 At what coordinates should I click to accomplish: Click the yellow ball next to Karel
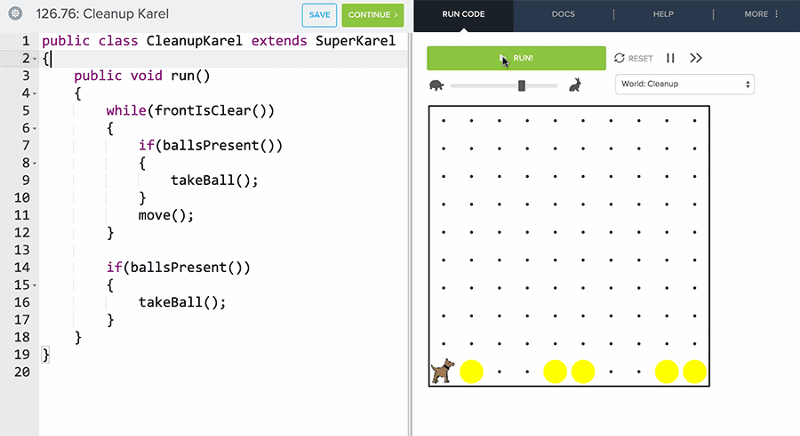471,372
